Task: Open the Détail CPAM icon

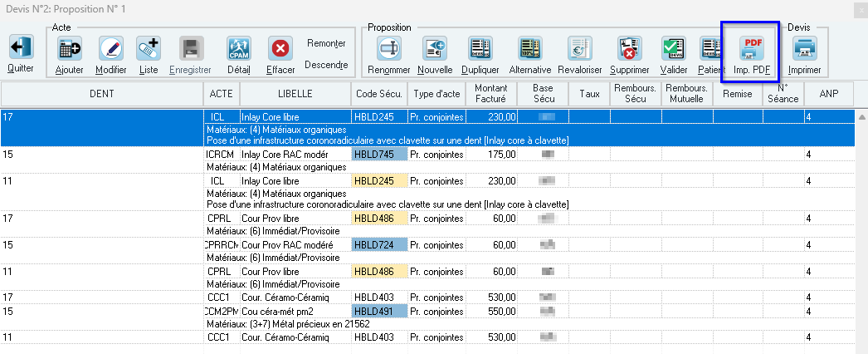Action: pos(239,49)
